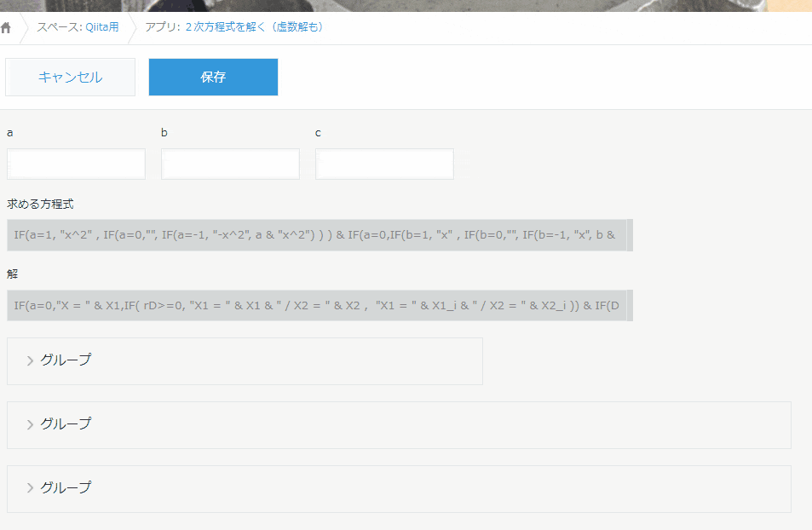Select the 解 formula field
The width and height of the screenshot is (812, 530).
click(315, 305)
